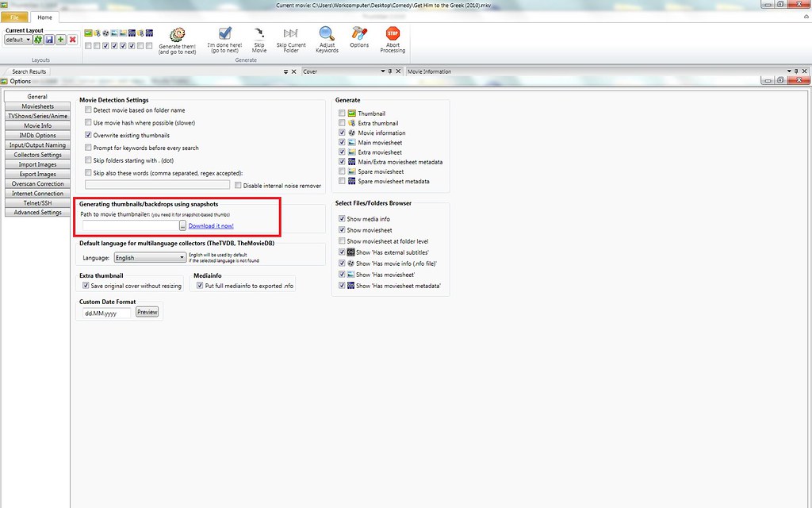Enable Prompt for keywords before every search
Viewport: 812px width, 508px height.
[88, 148]
